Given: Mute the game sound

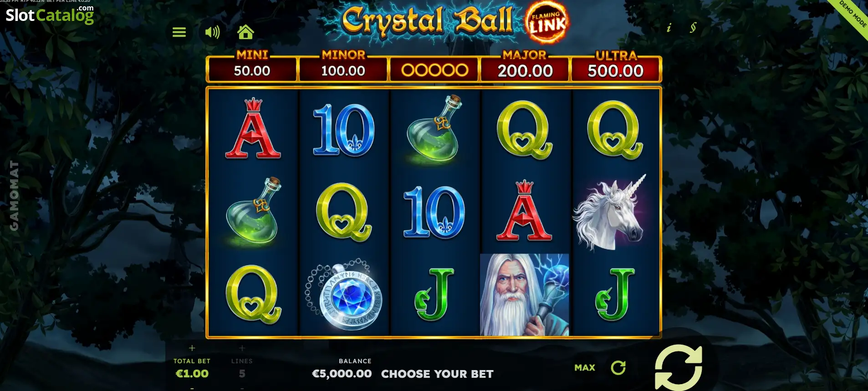Looking at the screenshot, I should [x=212, y=32].
